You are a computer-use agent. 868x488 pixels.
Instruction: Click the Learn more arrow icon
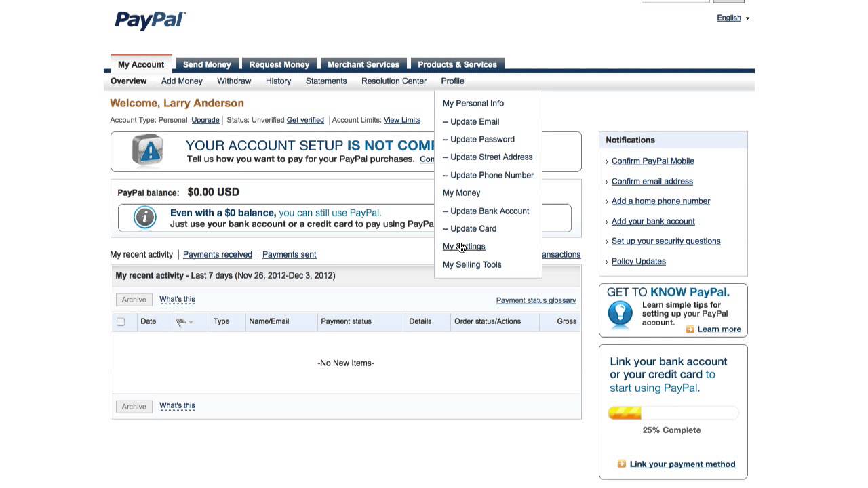690,329
